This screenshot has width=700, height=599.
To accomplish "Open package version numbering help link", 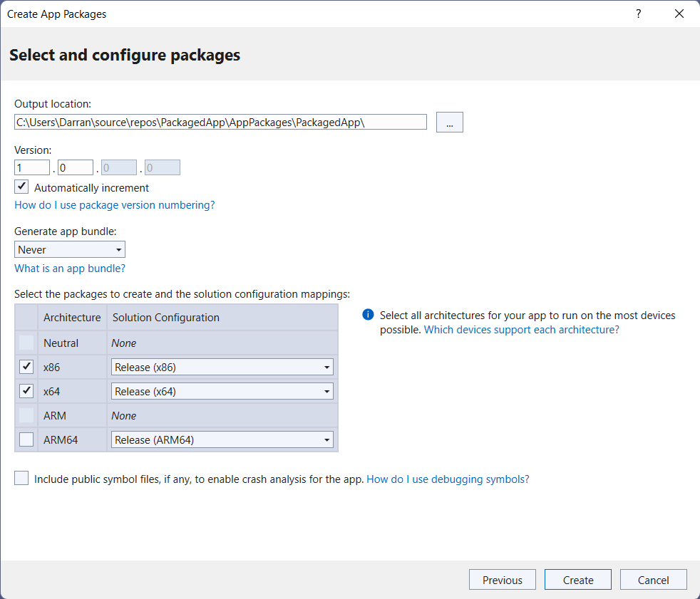I will point(114,204).
